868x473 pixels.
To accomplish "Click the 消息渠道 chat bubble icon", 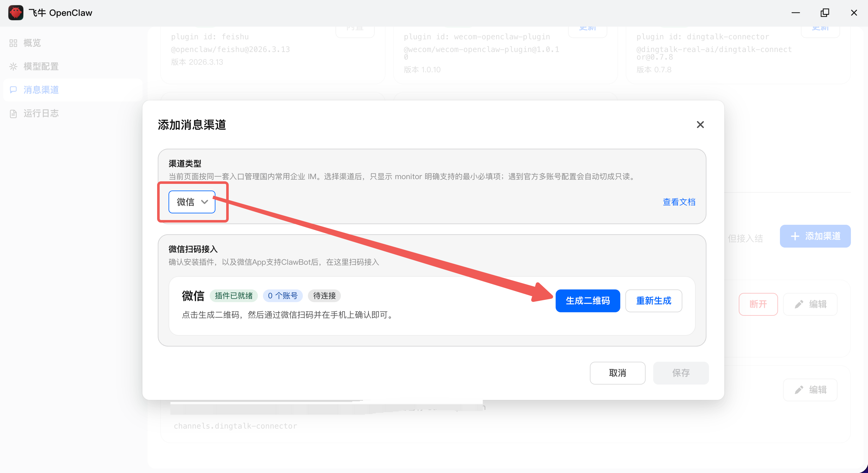I will 13,90.
